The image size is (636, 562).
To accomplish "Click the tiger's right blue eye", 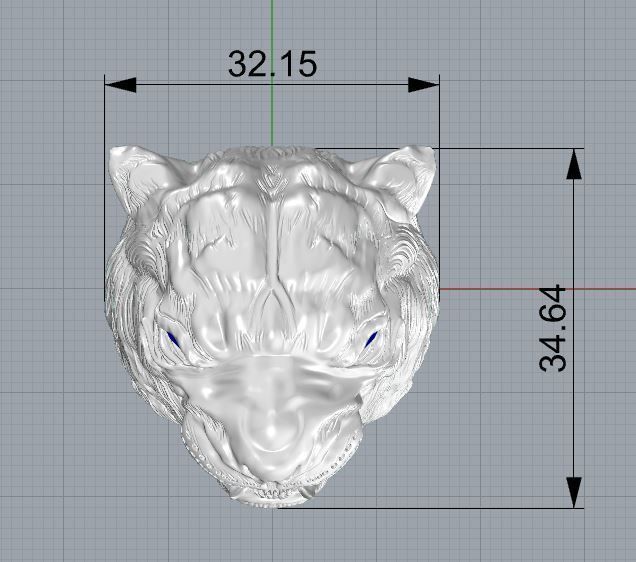I will click(371, 339).
